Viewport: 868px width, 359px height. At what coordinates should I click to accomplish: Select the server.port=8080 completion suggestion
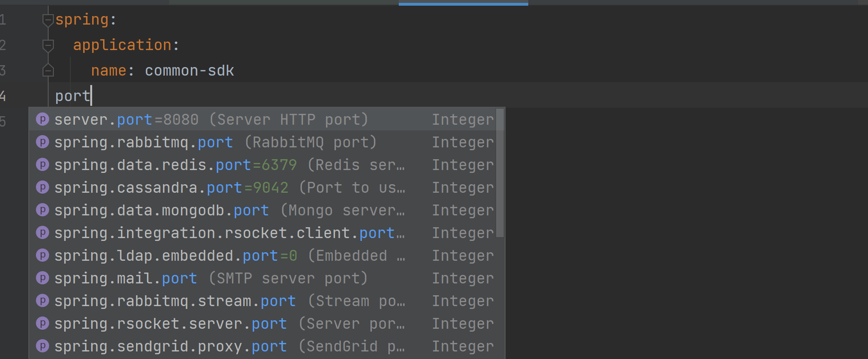tap(211, 120)
